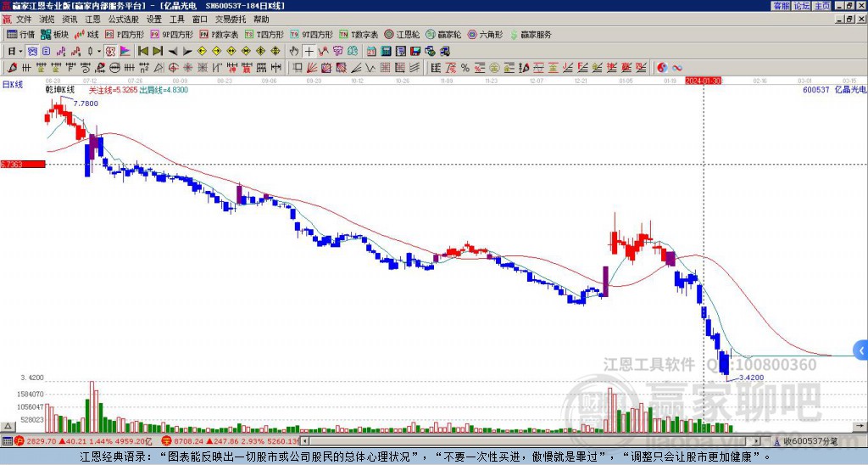Toggle the crosshair cursor button
This screenshot has width=868, height=465.
[x=309, y=51]
